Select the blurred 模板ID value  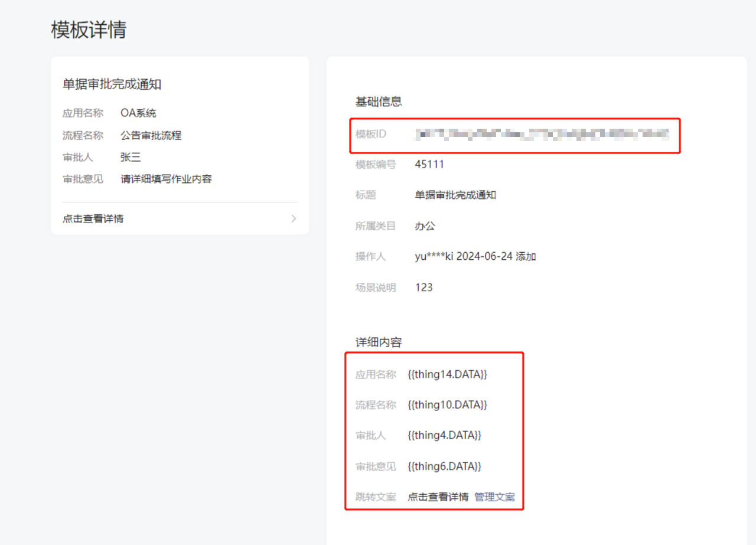(x=542, y=135)
